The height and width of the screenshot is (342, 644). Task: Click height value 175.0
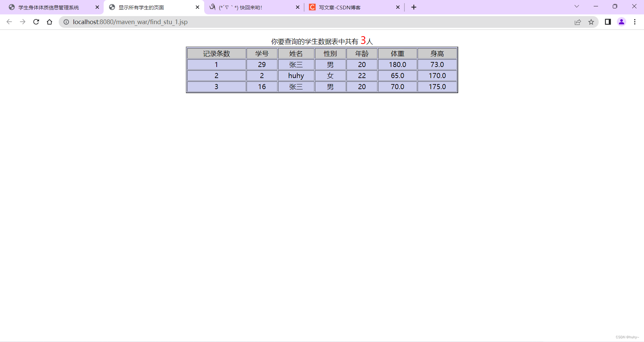click(437, 87)
